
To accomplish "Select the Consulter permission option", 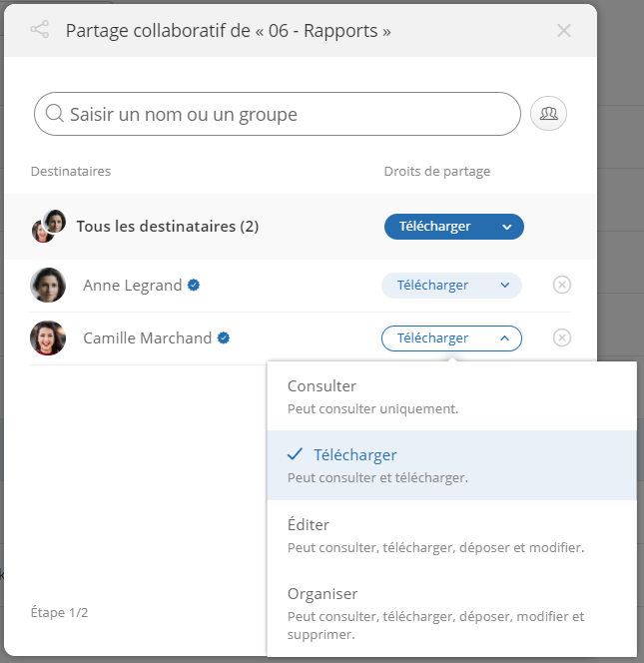I will point(451,396).
